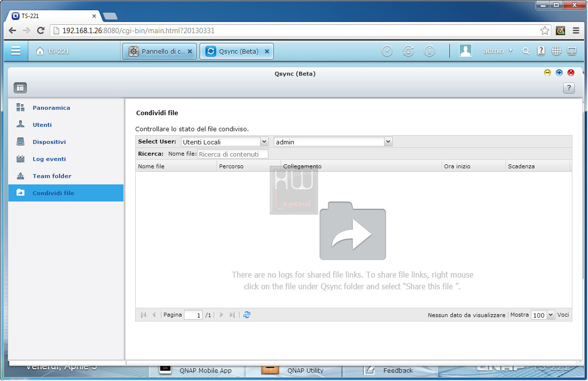Click the browser extension icon beside the star
Viewport: 588px width, 381px height.
pos(560,31)
